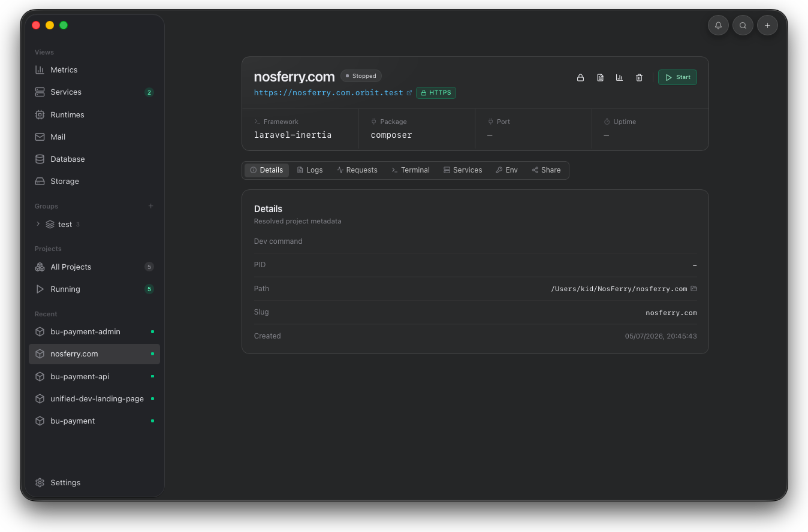Click the PID row label
Image resolution: width=808 pixels, height=532 pixels.
(x=260, y=265)
